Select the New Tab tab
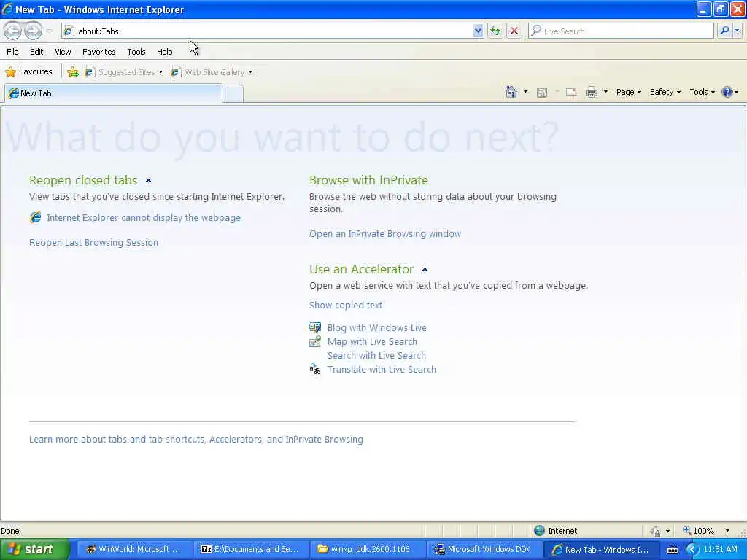The width and height of the screenshot is (747, 560). coord(113,93)
